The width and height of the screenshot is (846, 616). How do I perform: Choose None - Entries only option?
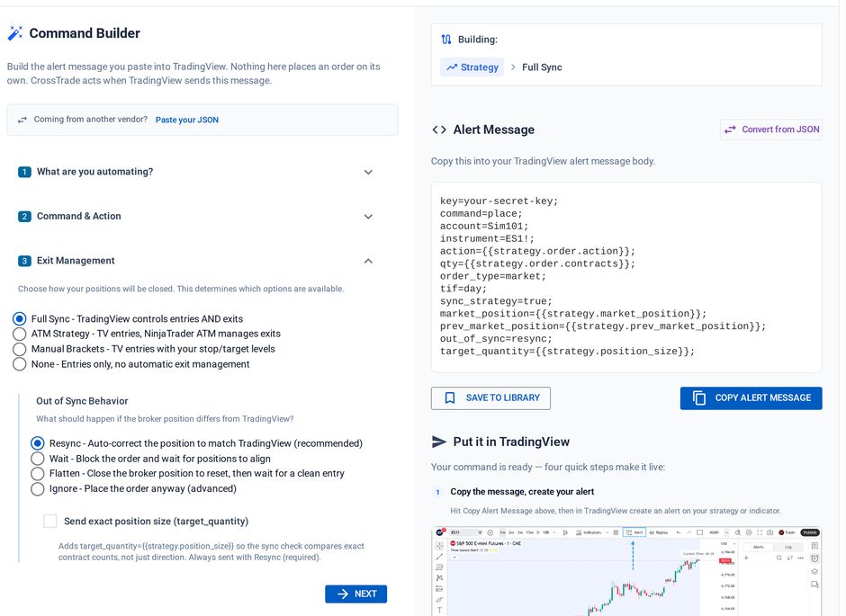[x=20, y=364]
